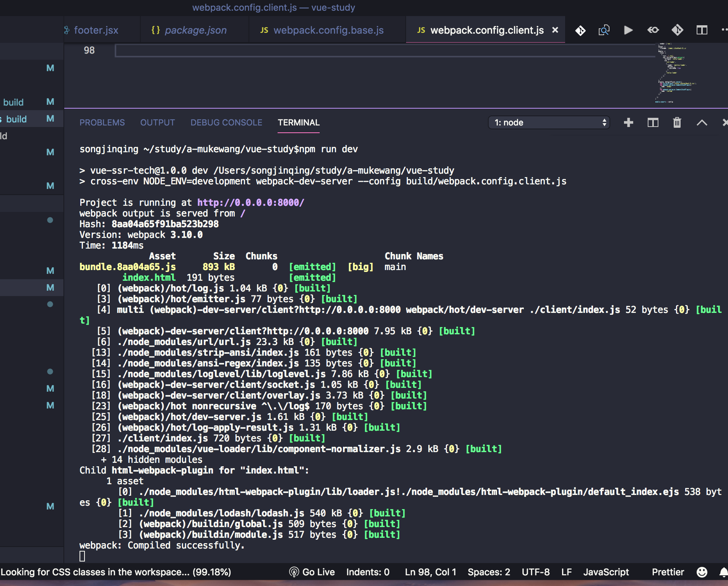Click the lodash.js 540 kB module row

pyautogui.click(x=262, y=513)
